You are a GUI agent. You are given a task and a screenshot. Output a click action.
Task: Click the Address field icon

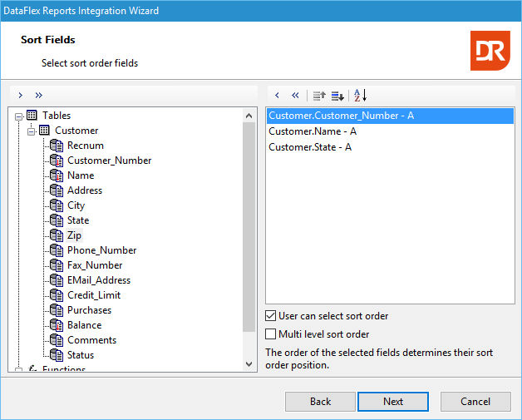(57, 190)
